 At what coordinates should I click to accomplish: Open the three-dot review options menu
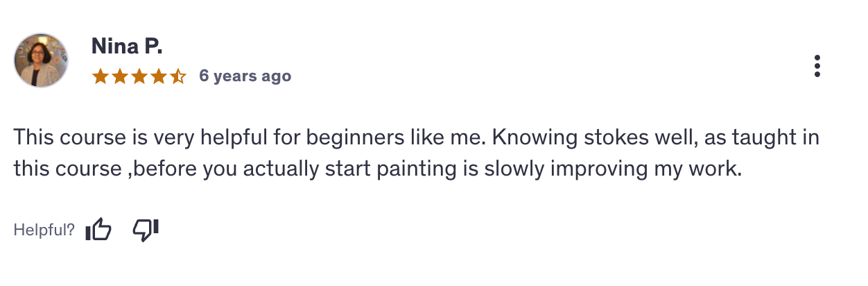[x=817, y=66]
